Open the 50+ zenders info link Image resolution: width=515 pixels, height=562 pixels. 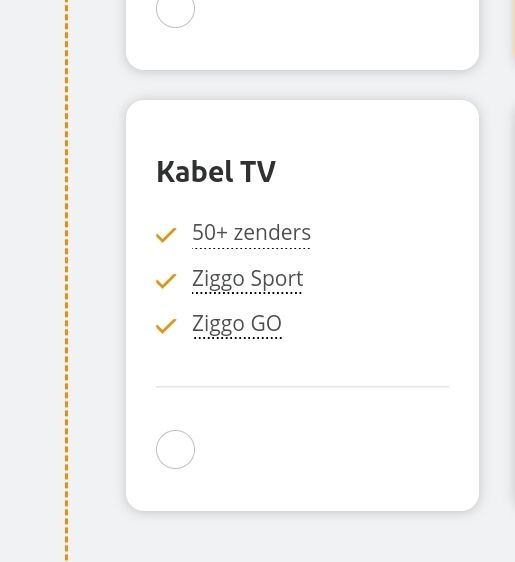click(x=251, y=233)
